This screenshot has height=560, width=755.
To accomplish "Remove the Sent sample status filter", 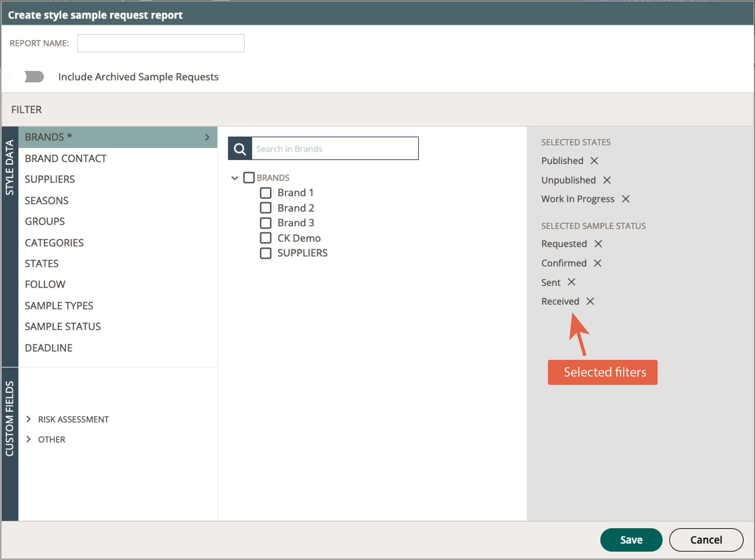I will [x=572, y=282].
